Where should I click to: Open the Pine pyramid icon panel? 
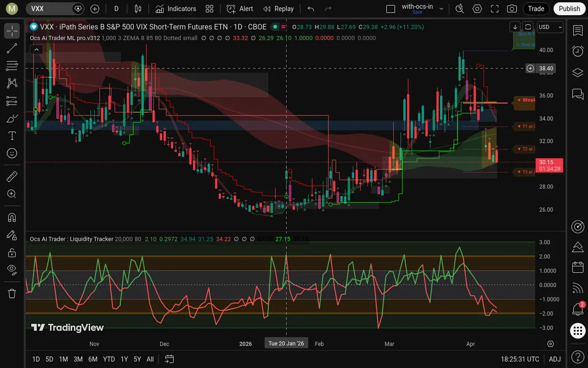click(x=578, y=247)
